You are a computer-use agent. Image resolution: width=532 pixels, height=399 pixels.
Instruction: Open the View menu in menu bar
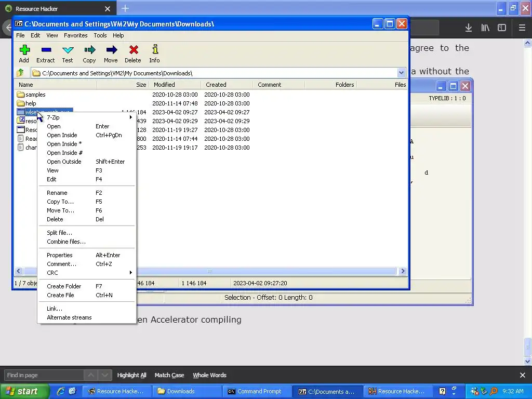(52, 35)
